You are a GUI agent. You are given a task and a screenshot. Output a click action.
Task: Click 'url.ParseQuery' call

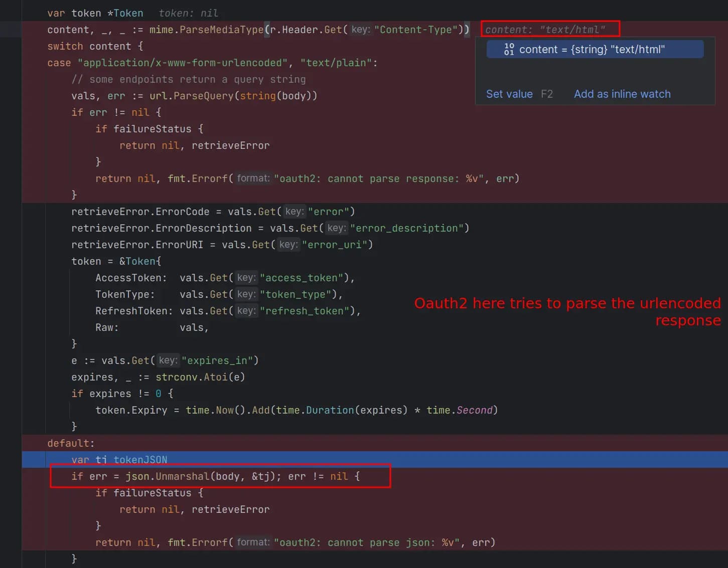point(192,96)
